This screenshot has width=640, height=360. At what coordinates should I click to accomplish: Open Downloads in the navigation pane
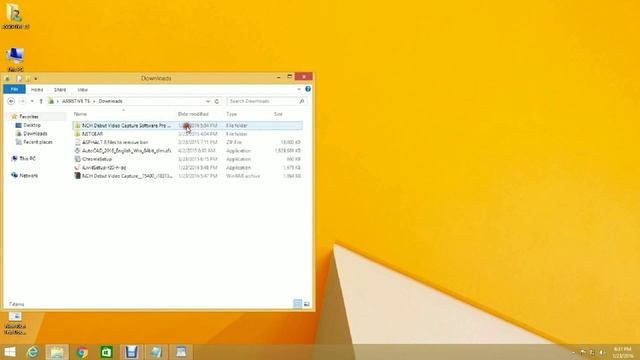click(35, 134)
